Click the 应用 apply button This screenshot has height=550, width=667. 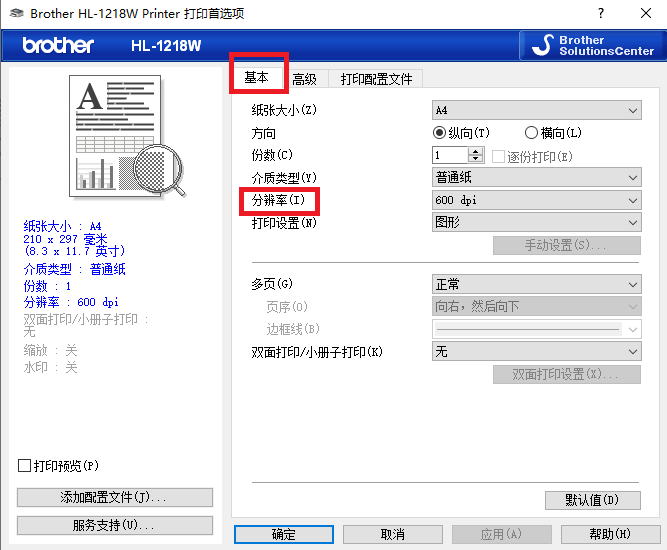pyautogui.click(x=502, y=534)
